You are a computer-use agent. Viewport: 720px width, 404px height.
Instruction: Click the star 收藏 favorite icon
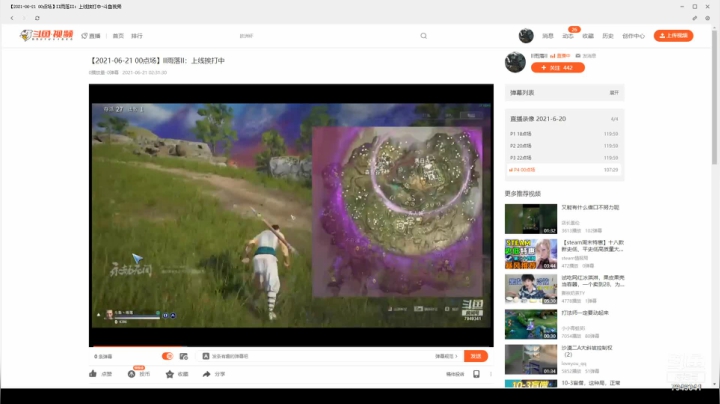point(169,374)
